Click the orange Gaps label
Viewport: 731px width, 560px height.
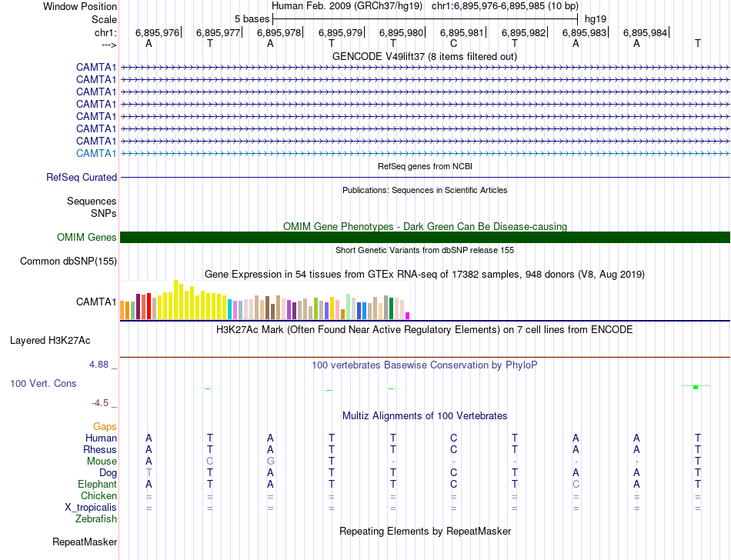click(105, 426)
